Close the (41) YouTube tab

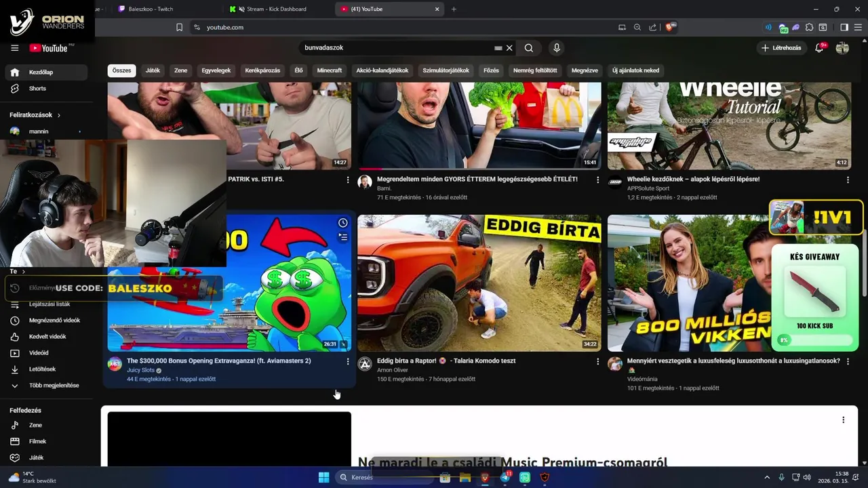437,9
